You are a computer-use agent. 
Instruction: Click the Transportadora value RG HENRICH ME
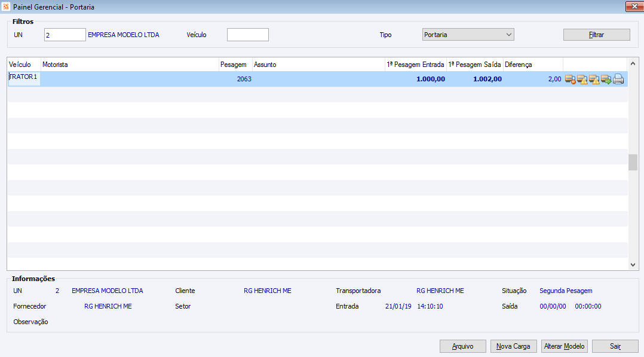[x=440, y=291]
